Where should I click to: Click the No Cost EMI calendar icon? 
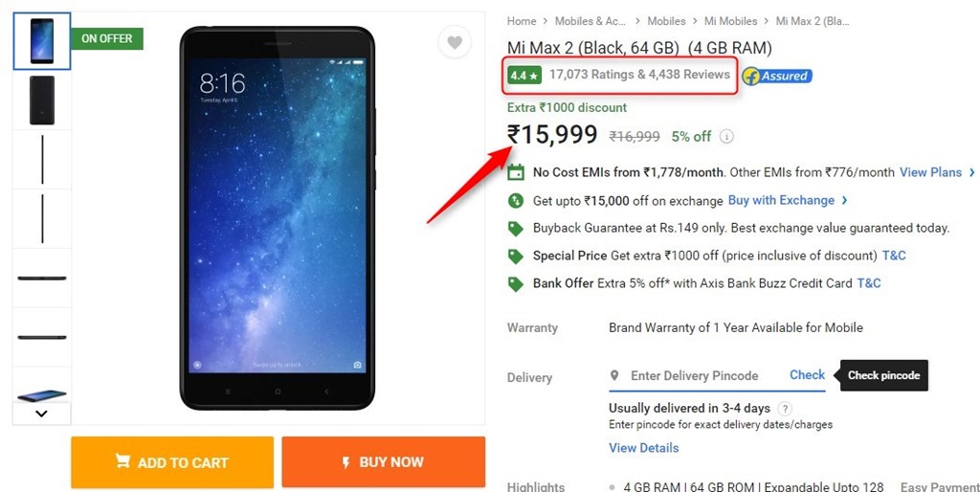(516, 172)
